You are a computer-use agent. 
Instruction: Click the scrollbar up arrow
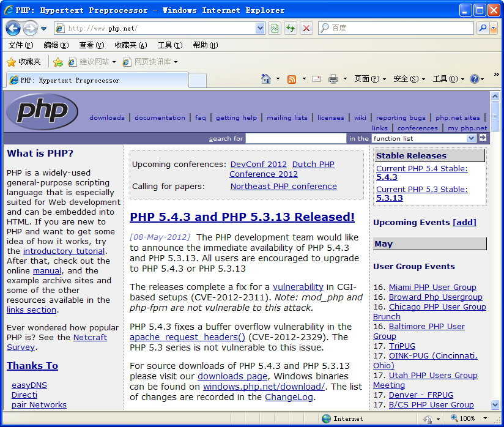point(495,96)
